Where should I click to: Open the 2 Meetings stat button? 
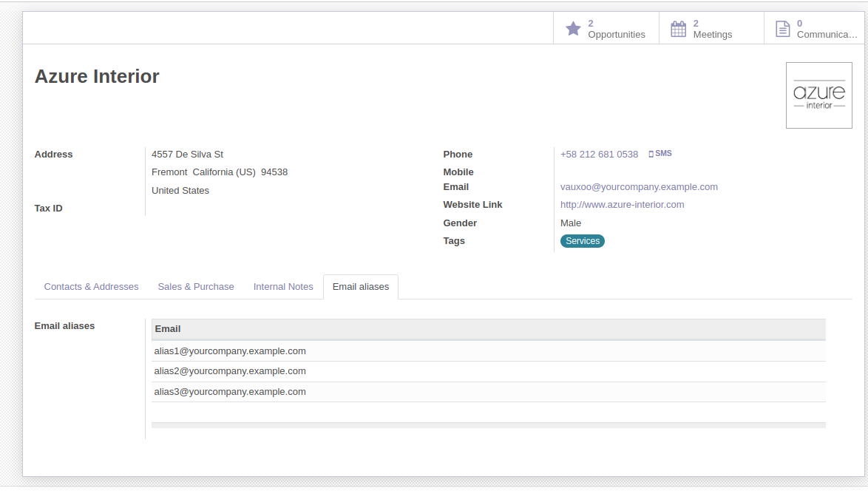click(711, 28)
